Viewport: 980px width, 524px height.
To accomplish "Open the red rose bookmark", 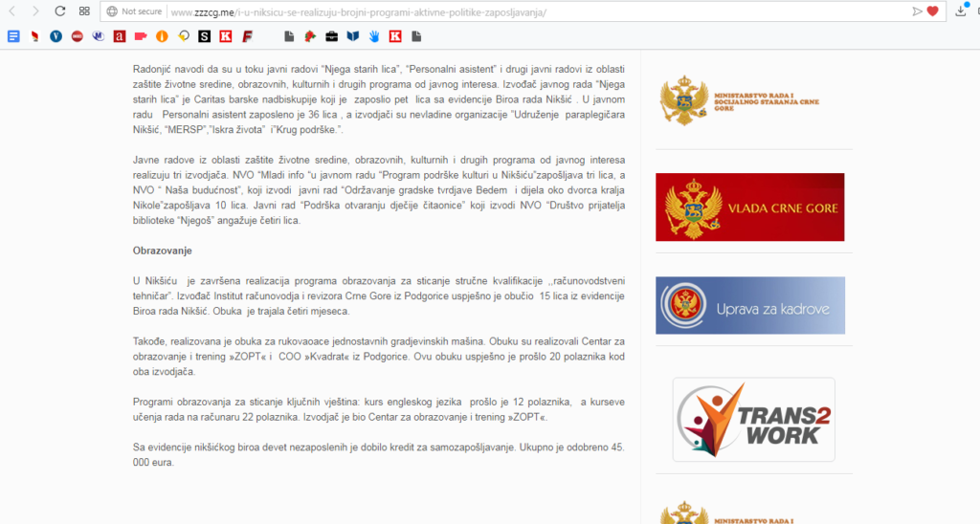I will coord(311,37).
